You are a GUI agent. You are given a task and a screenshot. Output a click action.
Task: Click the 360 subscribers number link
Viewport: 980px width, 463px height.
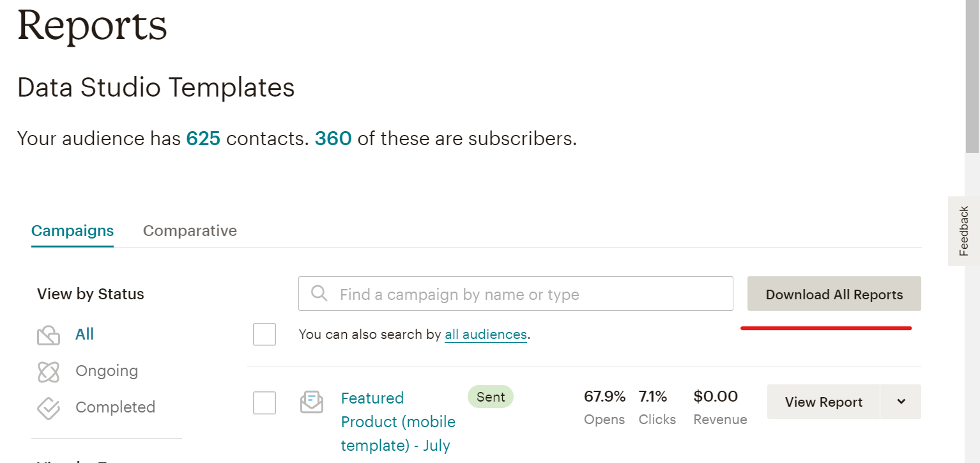pyautogui.click(x=333, y=139)
